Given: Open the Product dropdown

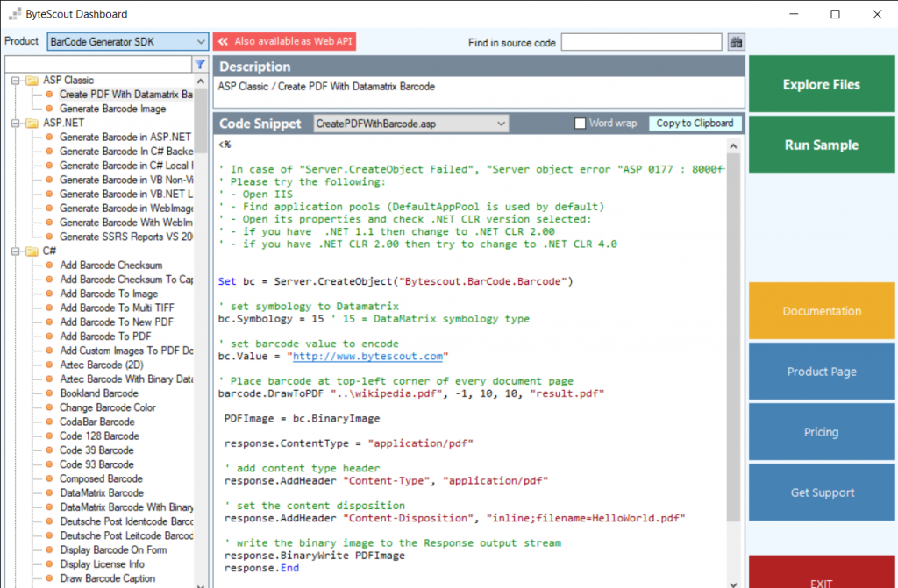Looking at the screenshot, I should (x=128, y=42).
